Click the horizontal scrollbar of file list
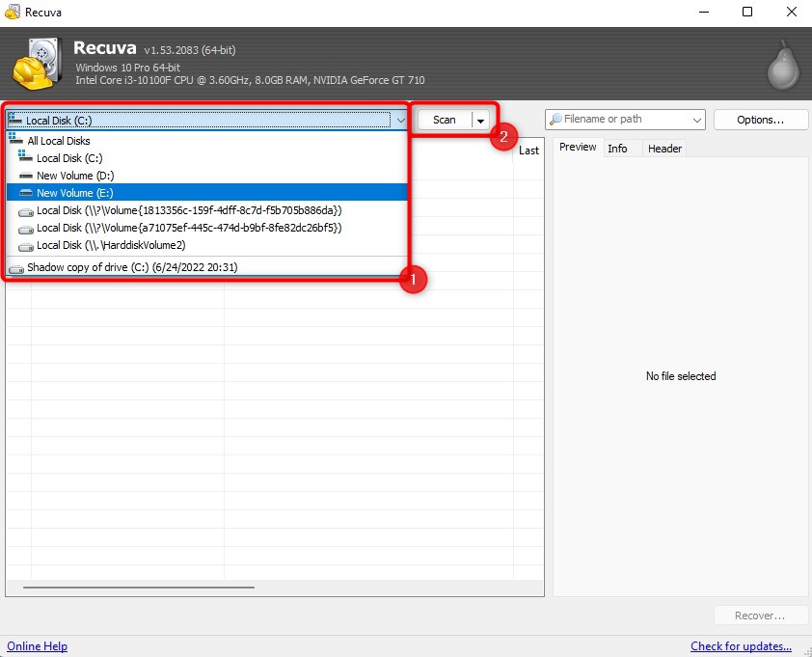Viewport: 812px width, 657px height. 139,587
